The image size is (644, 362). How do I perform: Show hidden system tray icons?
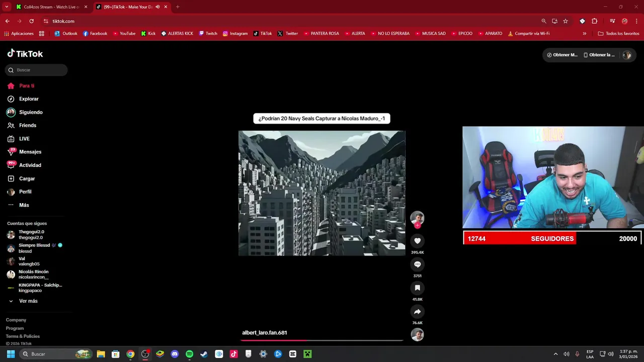pos(555,354)
